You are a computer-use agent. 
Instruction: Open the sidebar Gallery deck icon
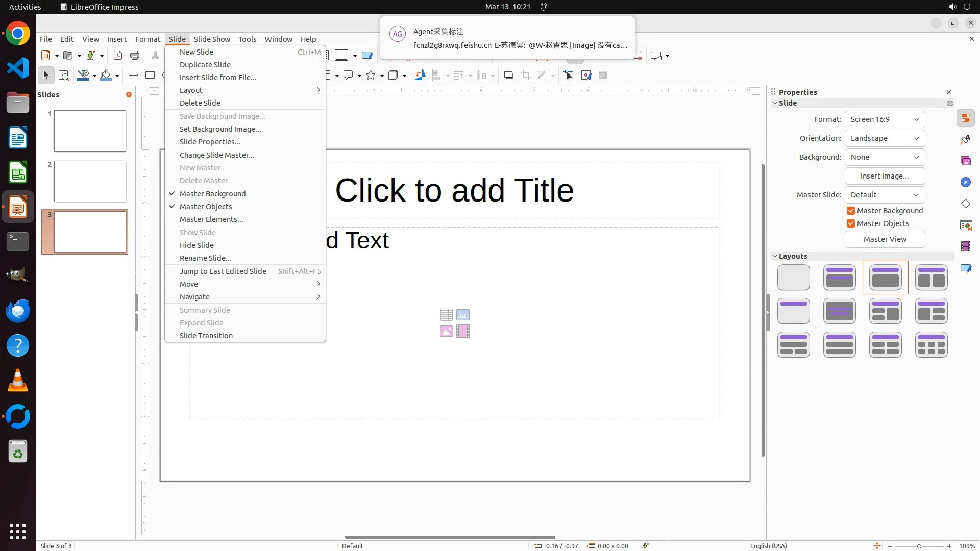pos(965,161)
